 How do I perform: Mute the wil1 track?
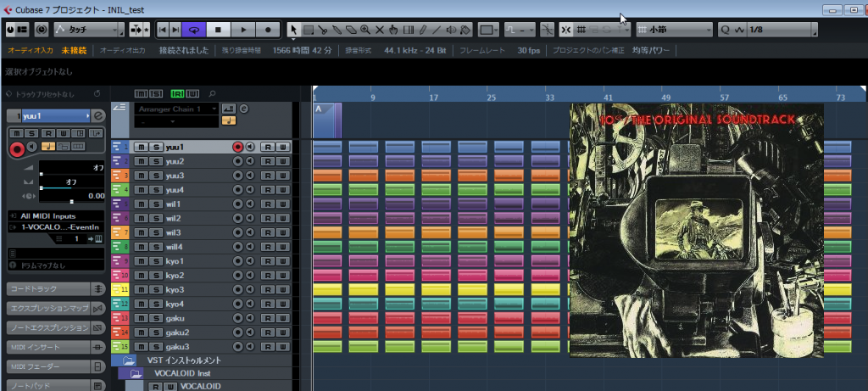coord(142,204)
